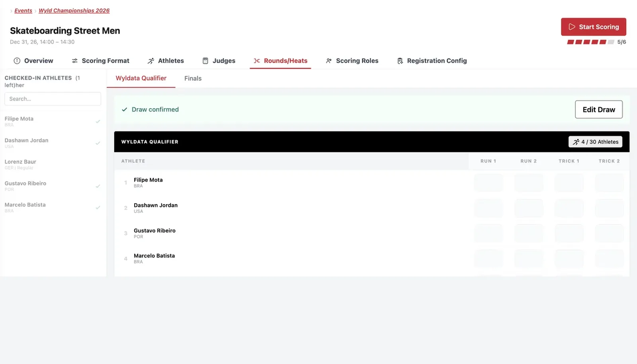Click Dashawn Jordan row in qualifier table
Screen dimensions: 637x364
coord(372,208)
